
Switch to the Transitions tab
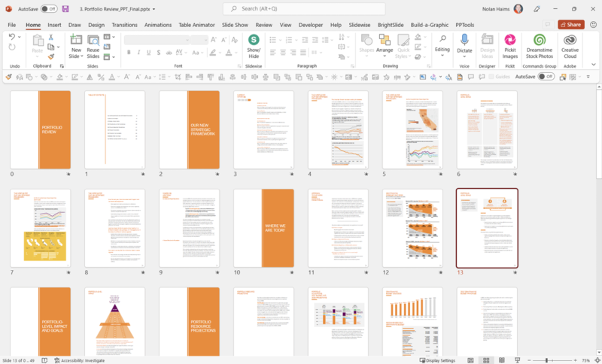click(124, 25)
